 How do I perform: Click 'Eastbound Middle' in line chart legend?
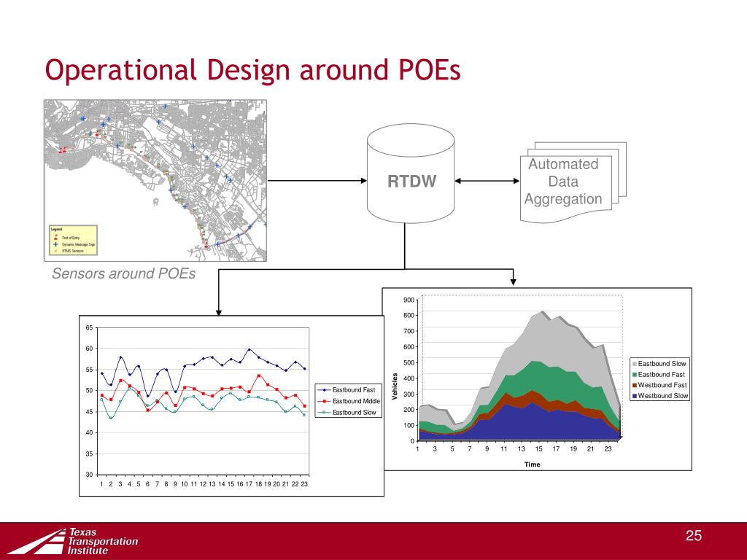pyautogui.click(x=356, y=402)
